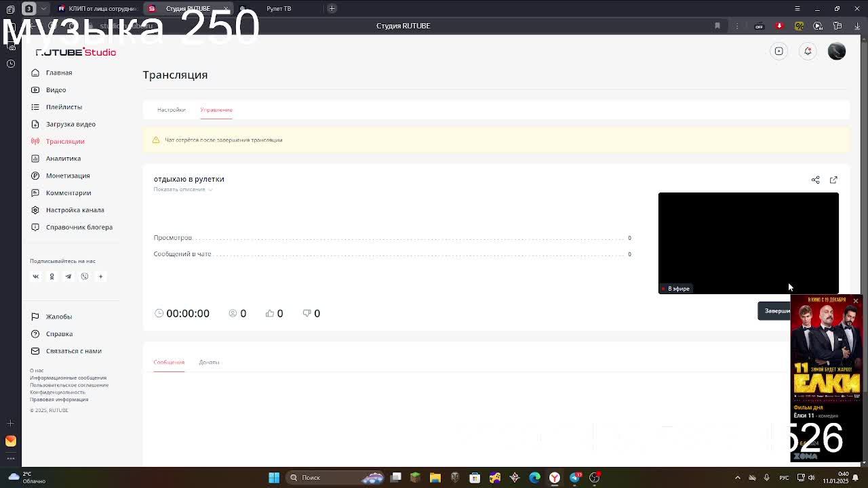Open Microsoft Edge from taskbar
This screenshot has height=488, width=868.
(x=534, y=477)
